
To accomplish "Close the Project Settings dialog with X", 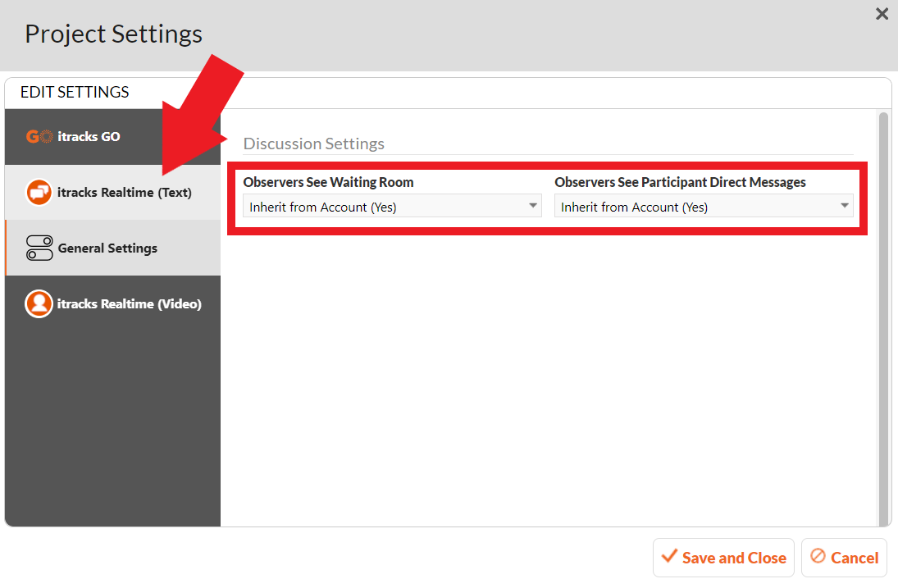I will [882, 14].
